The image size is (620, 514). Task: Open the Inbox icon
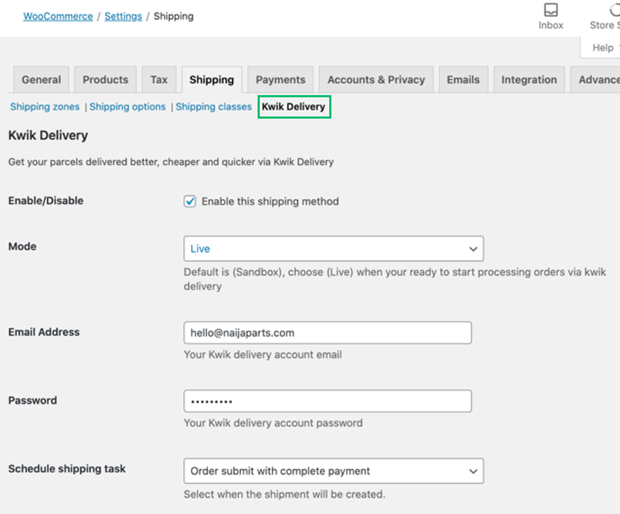(550, 16)
